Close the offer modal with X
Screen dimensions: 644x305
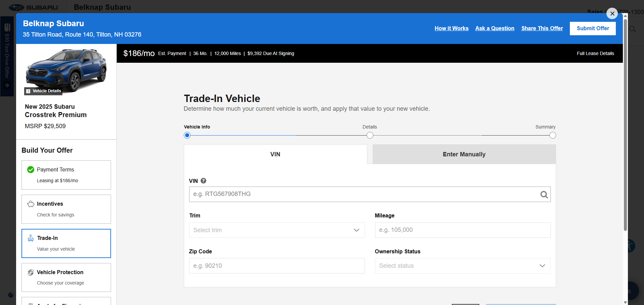[x=612, y=13]
